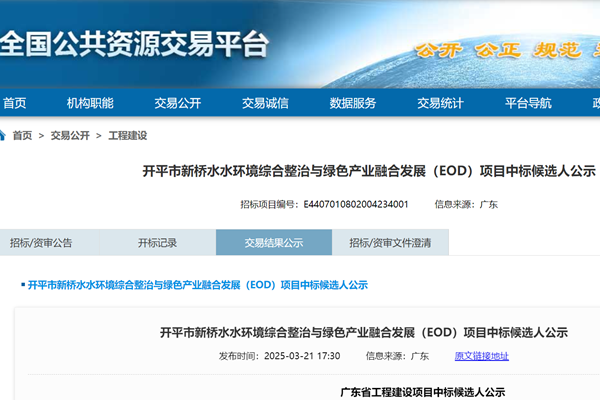Viewport: 600px width, 400px height.
Task: Select the 交易结果公示 tab
Action: tap(273, 242)
